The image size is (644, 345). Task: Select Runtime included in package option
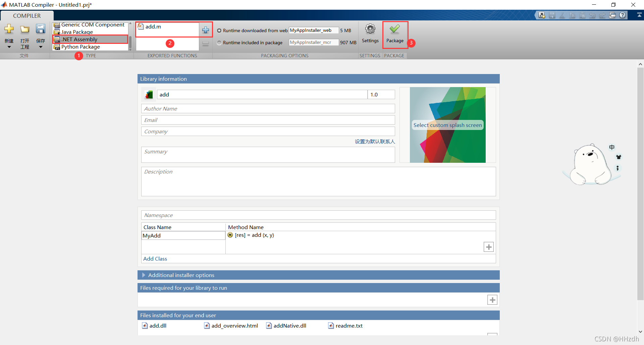(219, 43)
